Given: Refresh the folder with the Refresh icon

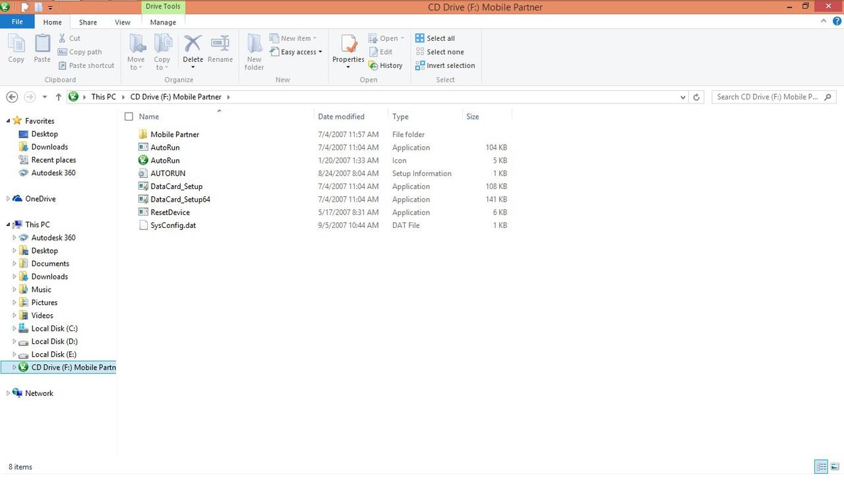Looking at the screenshot, I should point(696,97).
